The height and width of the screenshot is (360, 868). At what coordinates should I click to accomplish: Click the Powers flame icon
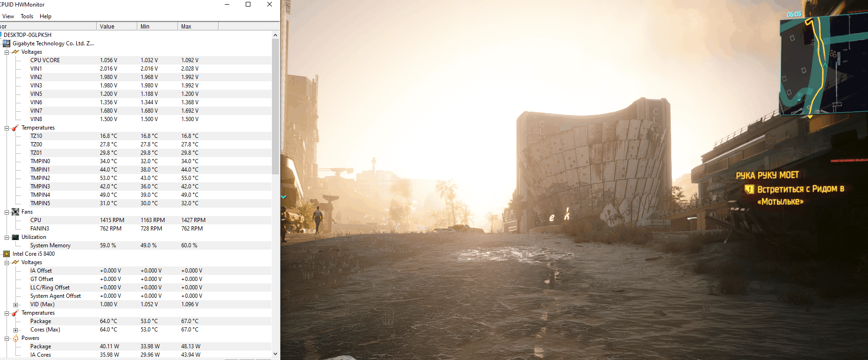pos(15,338)
